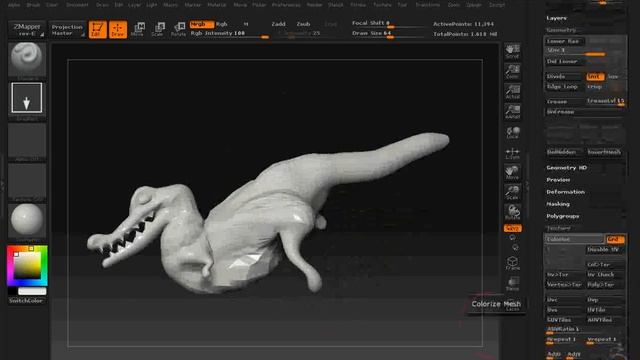Enable the Mrgb mode toggle

(x=202, y=24)
